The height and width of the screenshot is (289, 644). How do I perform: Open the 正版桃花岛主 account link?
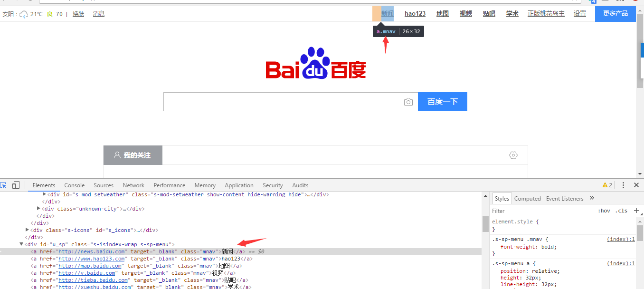point(546,14)
